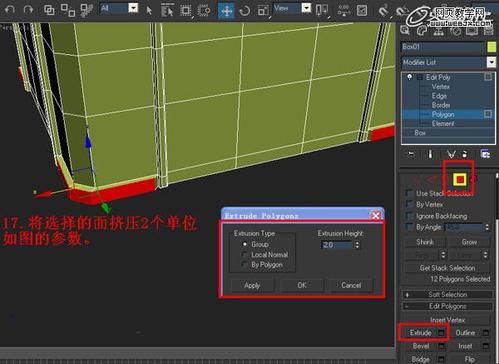Toggle Edit Poly modifier lightbulb
499x364 pixels.
pos(409,77)
